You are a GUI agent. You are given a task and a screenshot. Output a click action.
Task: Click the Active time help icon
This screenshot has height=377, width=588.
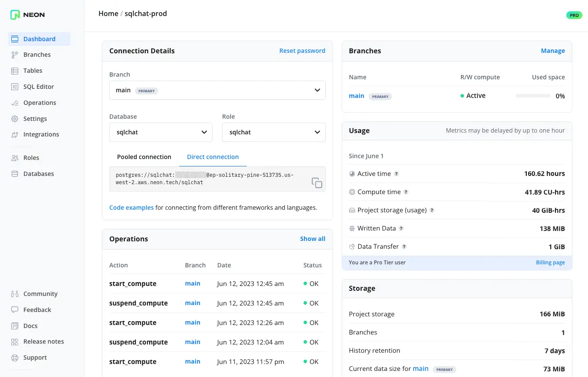[x=396, y=174]
